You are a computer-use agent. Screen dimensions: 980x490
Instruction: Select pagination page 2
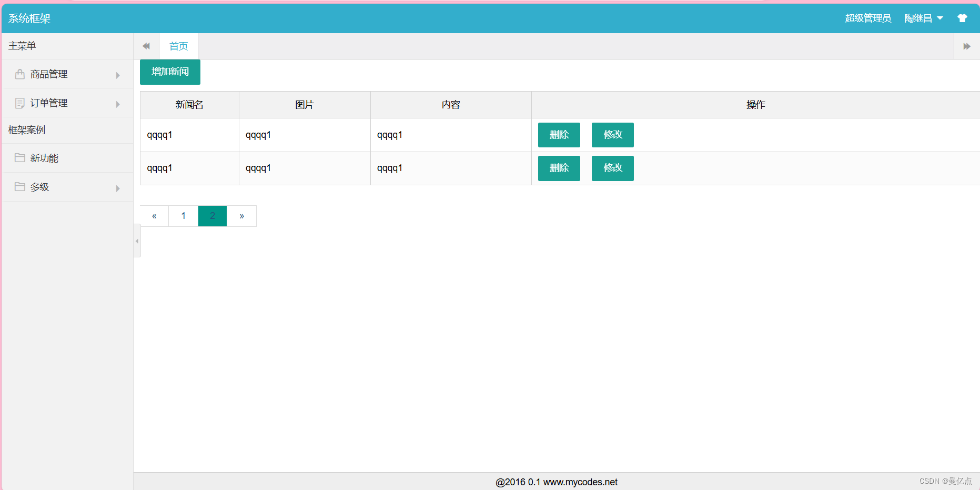(x=213, y=216)
